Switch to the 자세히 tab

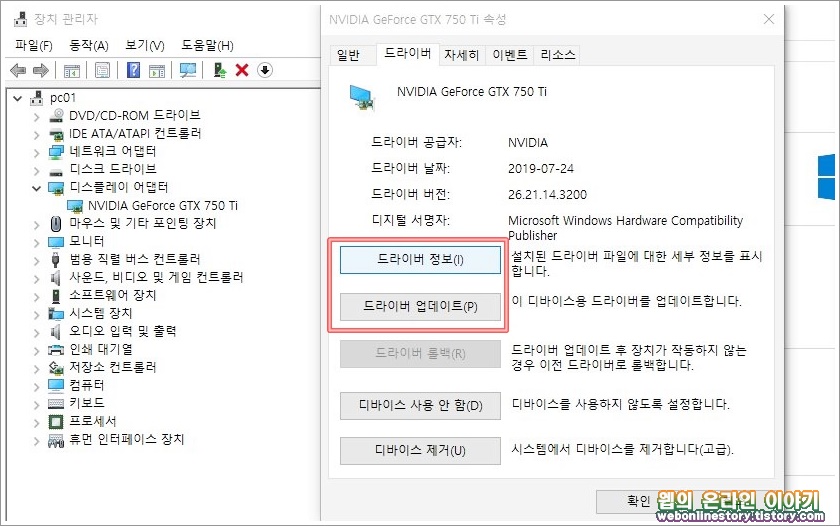pyautogui.click(x=461, y=55)
